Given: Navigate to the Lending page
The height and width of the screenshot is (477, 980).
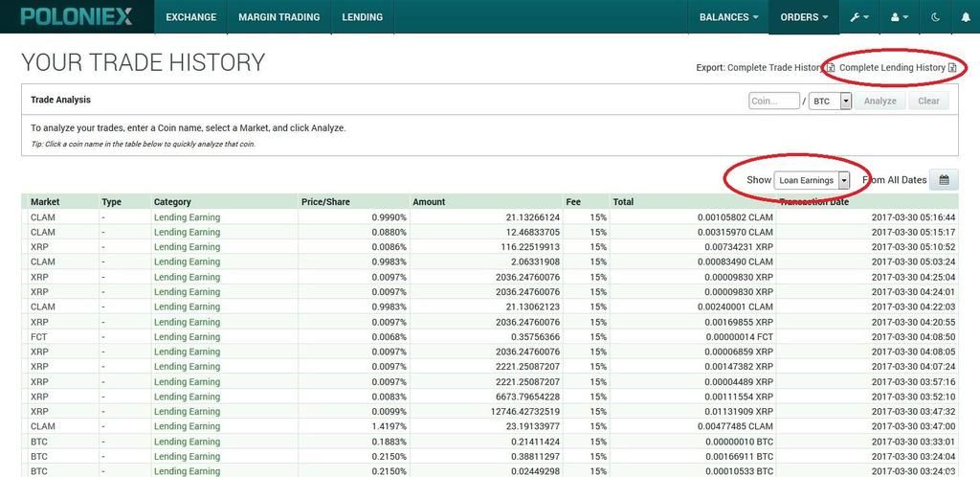Looking at the screenshot, I should tap(362, 17).
